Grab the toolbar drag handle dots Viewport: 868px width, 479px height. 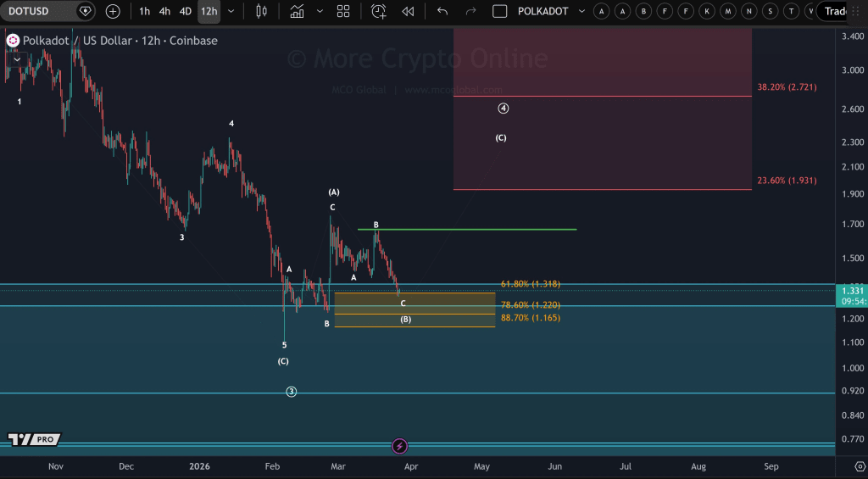(855, 11)
